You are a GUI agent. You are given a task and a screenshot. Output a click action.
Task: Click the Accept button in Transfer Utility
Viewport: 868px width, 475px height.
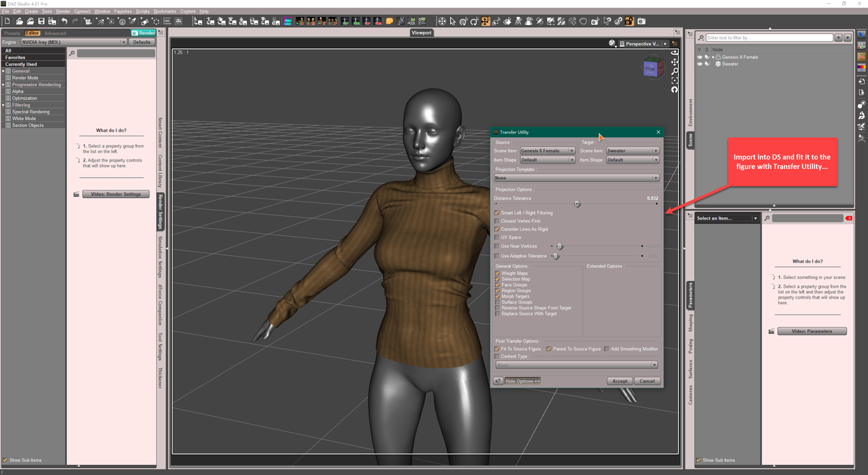[x=620, y=381]
